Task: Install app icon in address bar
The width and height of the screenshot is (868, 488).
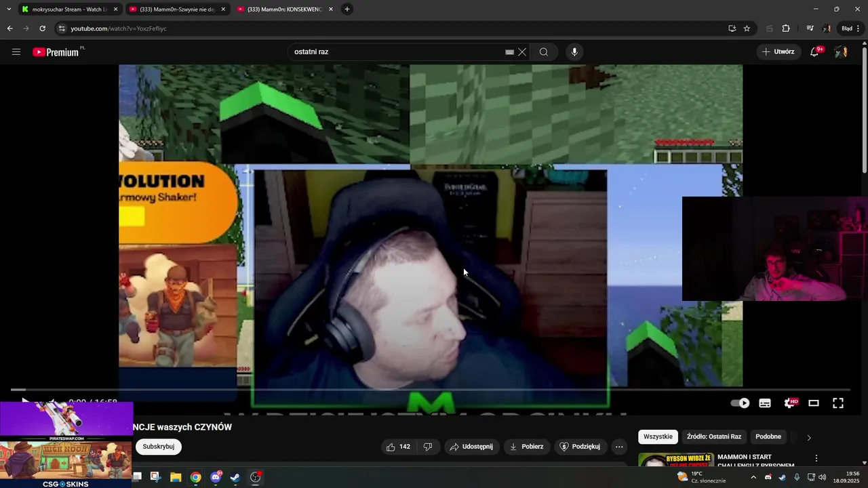Action: click(x=732, y=28)
